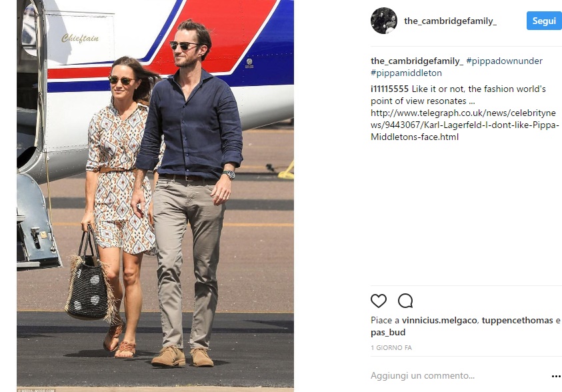The width and height of the screenshot is (562, 392).
Task: Open the three-dots more options menu
Action: coord(556,376)
